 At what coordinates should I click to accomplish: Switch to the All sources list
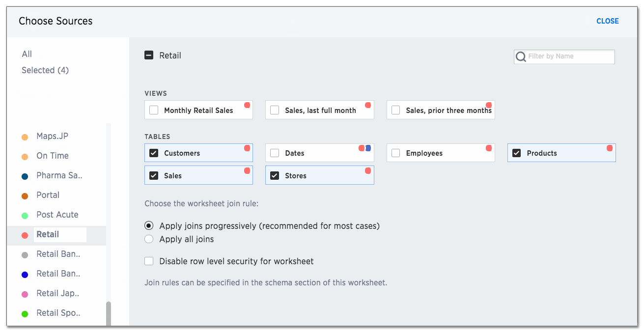pyautogui.click(x=27, y=54)
